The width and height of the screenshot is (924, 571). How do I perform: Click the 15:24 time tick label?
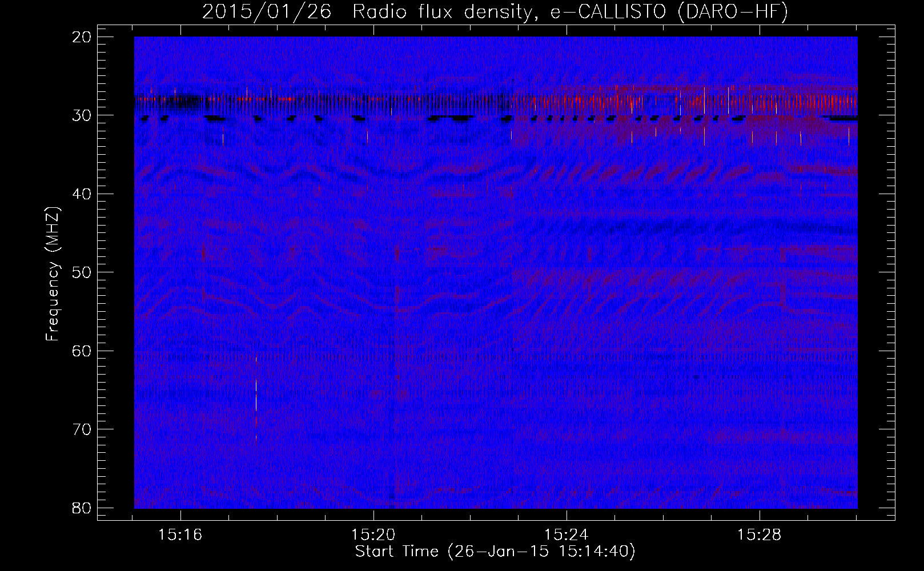click(x=566, y=535)
